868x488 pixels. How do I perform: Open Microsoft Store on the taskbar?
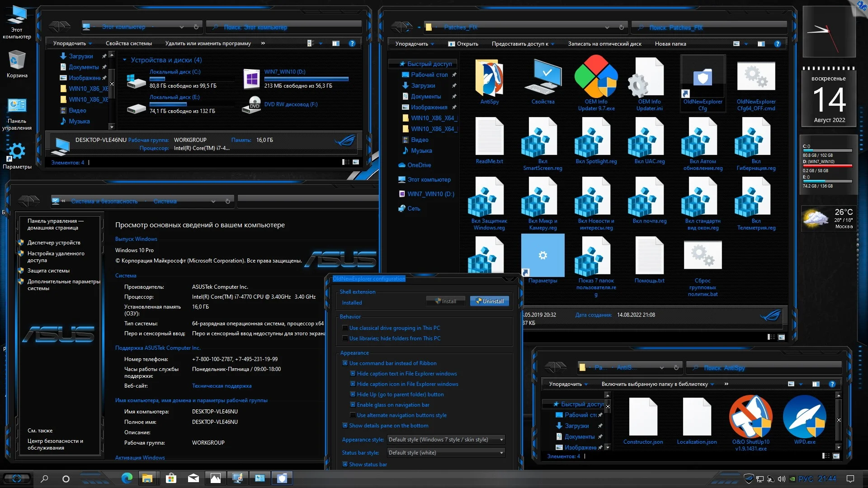[x=171, y=478]
